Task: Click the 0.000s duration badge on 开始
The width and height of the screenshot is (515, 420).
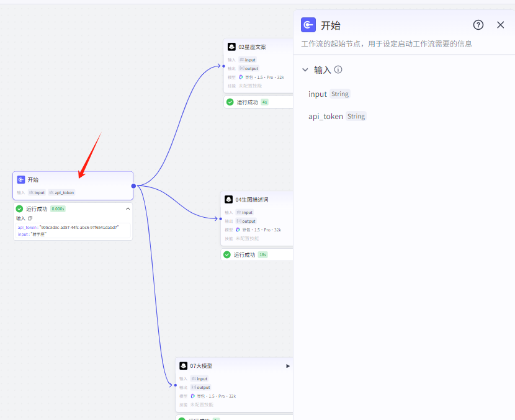Action: tap(58, 209)
